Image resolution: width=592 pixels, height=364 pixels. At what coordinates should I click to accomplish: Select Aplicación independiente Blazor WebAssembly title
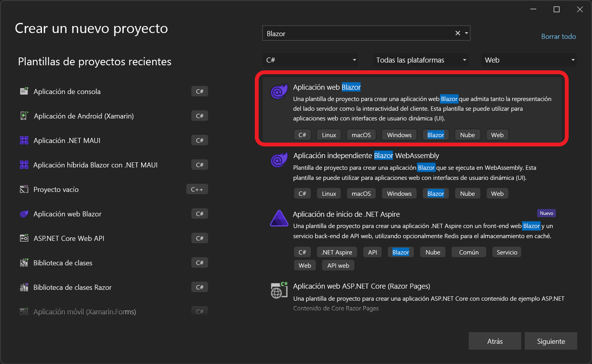point(366,155)
